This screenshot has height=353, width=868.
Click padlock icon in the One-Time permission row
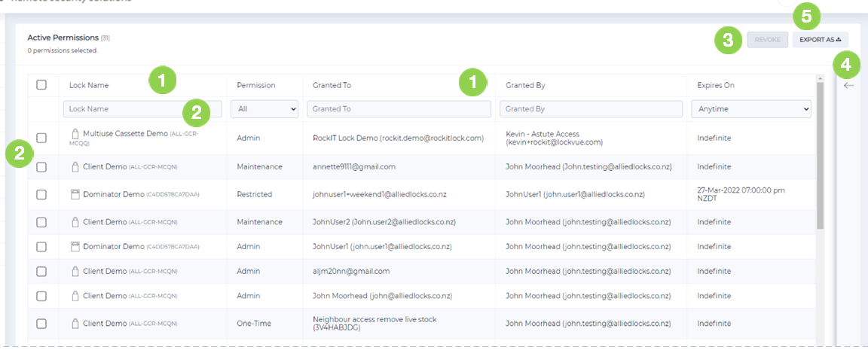pyautogui.click(x=76, y=323)
